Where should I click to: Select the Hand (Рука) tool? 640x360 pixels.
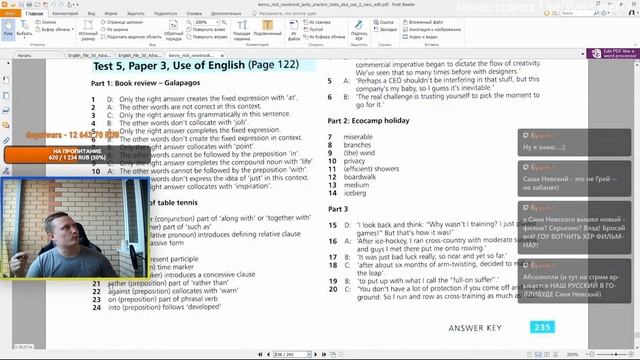8,29
